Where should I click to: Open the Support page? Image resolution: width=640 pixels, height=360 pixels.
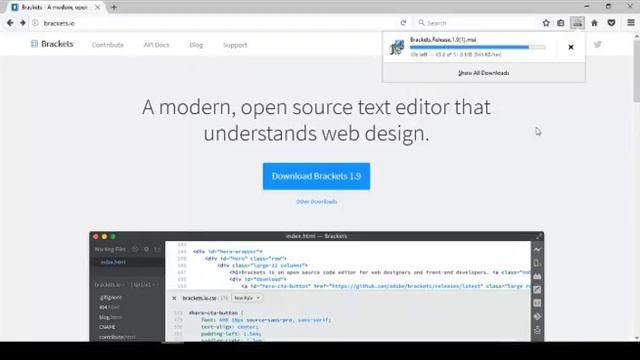(x=235, y=45)
